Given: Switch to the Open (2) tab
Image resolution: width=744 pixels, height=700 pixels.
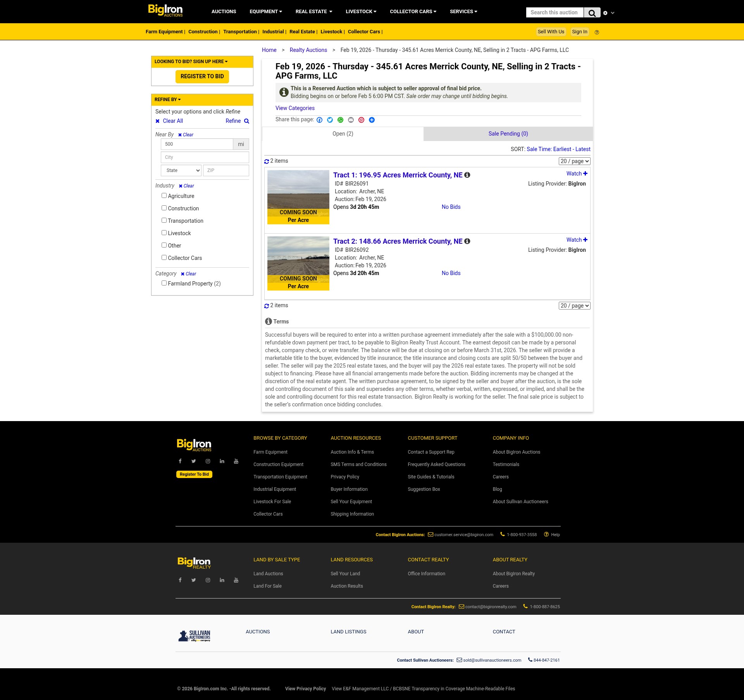Looking at the screenshot, I should click(x=343, y=134).
